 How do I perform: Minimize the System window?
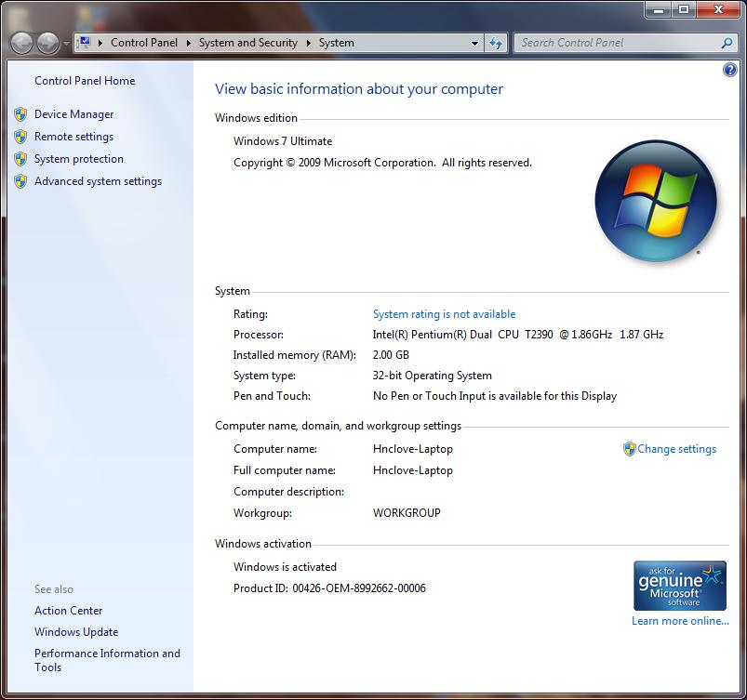(x=659, y=9)
